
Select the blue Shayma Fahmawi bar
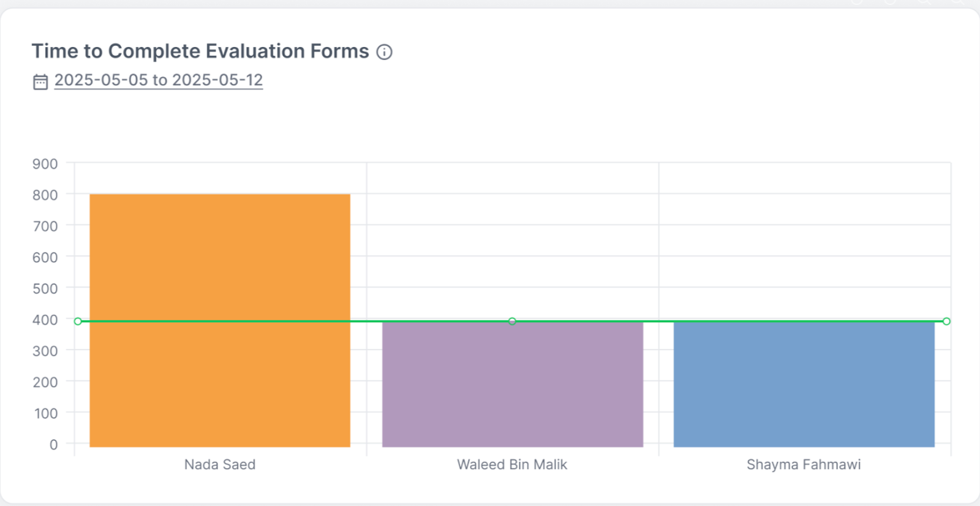pyautogui.click(x=804, y=385)
